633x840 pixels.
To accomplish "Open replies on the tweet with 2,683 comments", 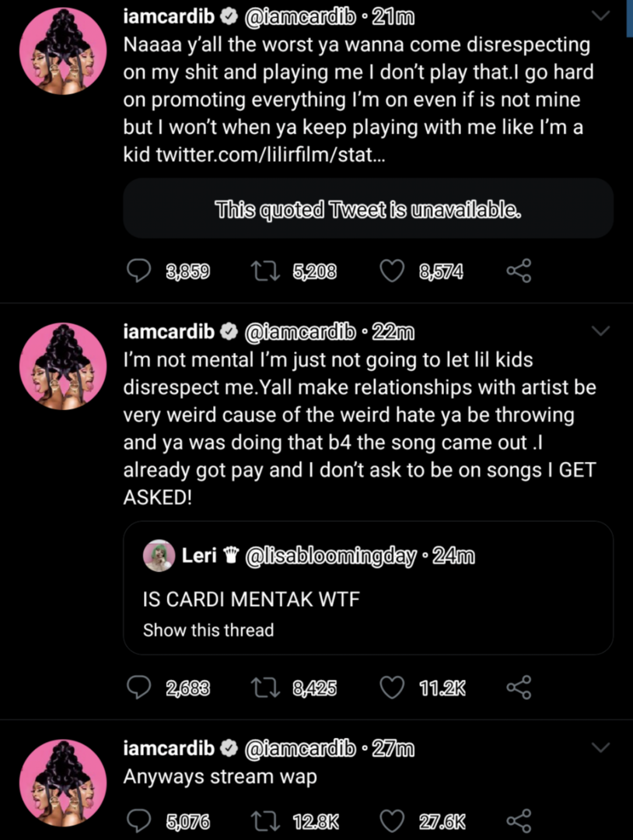I will coord(138,688).
